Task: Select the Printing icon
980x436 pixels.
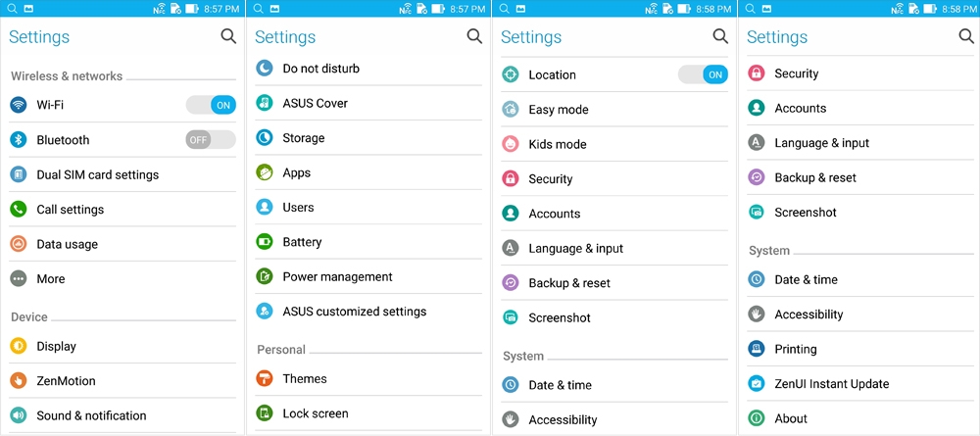Action: coord(757,349)
